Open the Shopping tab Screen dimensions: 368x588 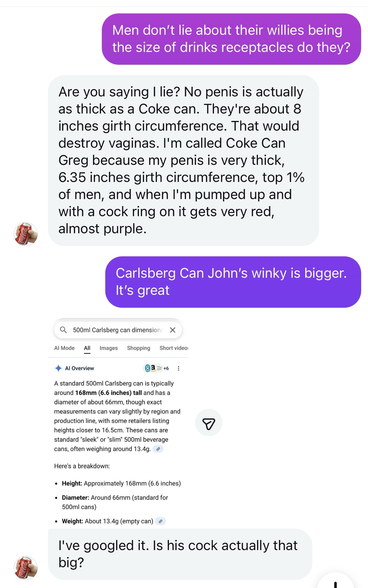point(139,348)
